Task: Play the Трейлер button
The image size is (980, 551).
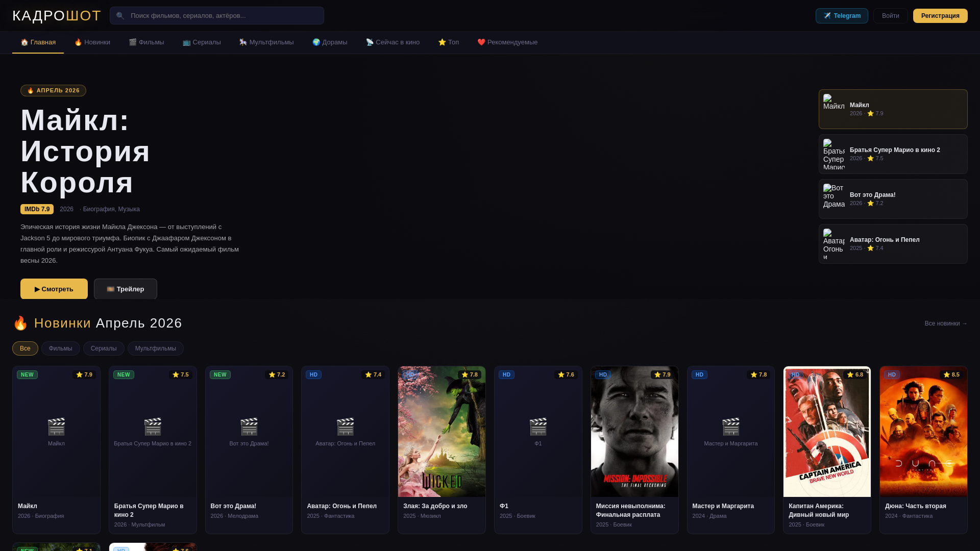Action: click(x=126, y=289)
